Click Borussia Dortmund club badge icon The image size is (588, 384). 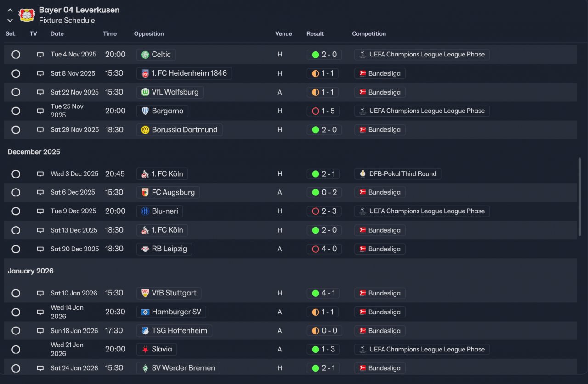pos(145,130)
